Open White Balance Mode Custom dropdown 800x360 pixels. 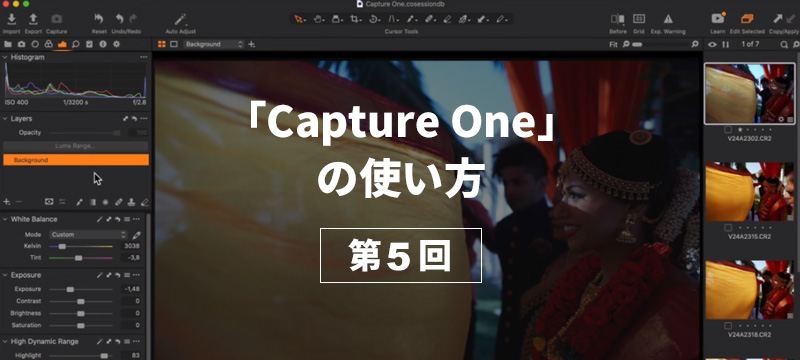[x=88, y=235]
